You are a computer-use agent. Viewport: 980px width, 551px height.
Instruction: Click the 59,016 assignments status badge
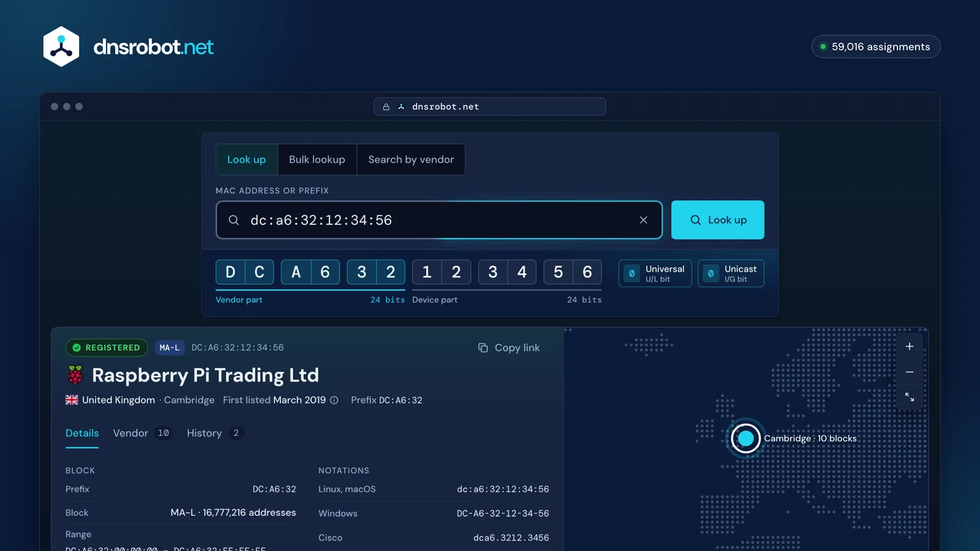point(876,47)
